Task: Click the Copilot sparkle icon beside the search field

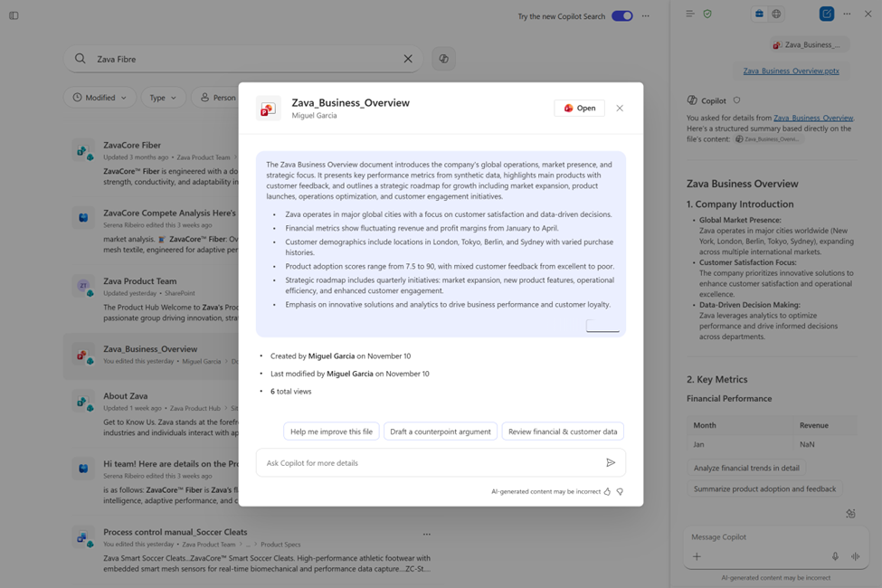Action: tap(443, 58)
